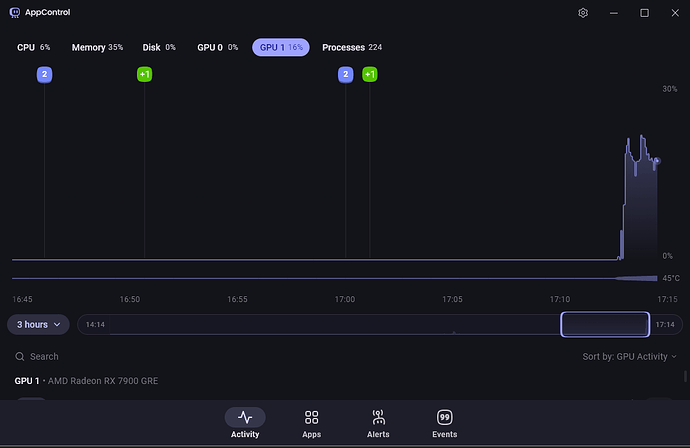Open the Apps grid icon
The width and height of the screenshot is (690, 448).
tap(311, 417)
